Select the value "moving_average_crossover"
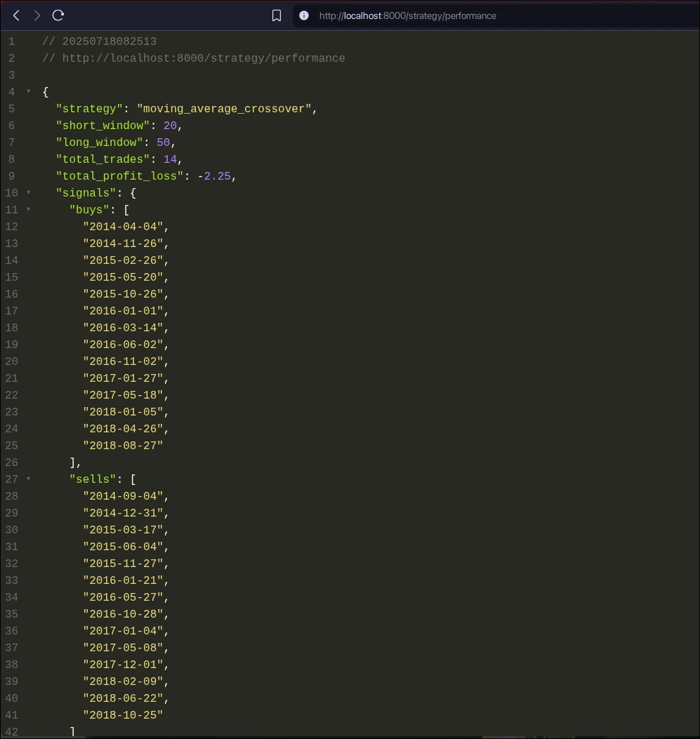 [x=224, y=109]
